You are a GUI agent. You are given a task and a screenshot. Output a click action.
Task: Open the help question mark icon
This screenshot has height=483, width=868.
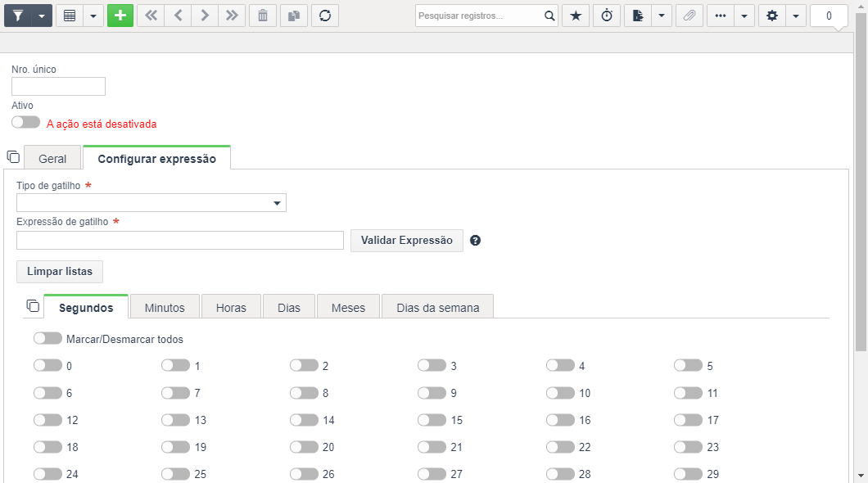tap(475, 240)
